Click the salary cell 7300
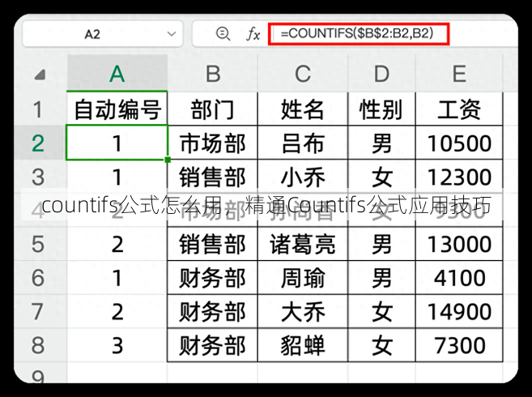 point(459,344)
